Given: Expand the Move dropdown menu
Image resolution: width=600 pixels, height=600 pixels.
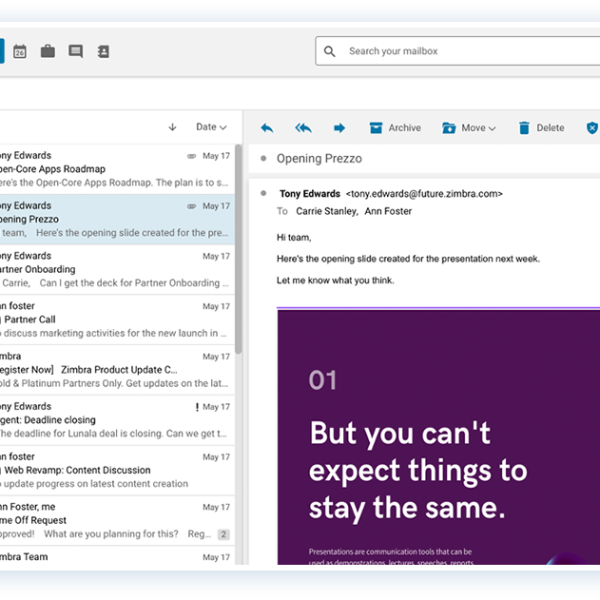Looking at the screenshot, I should pos(469,128).
